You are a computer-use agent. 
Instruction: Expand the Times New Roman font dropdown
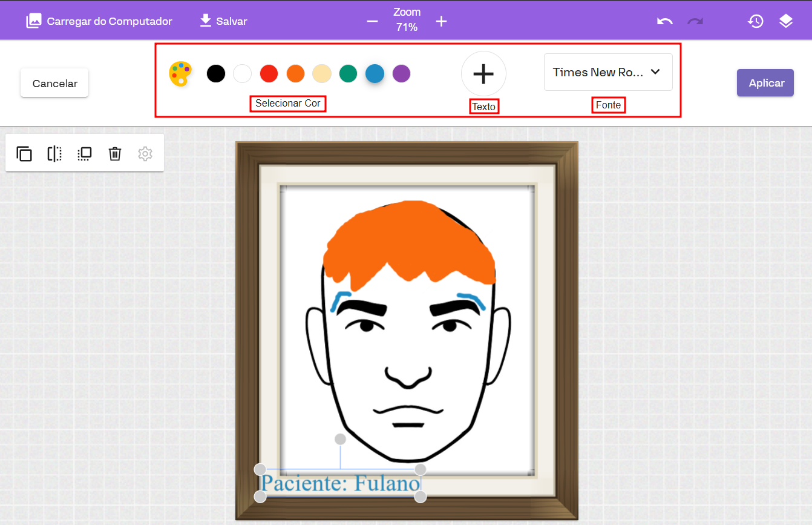[608, 72]
